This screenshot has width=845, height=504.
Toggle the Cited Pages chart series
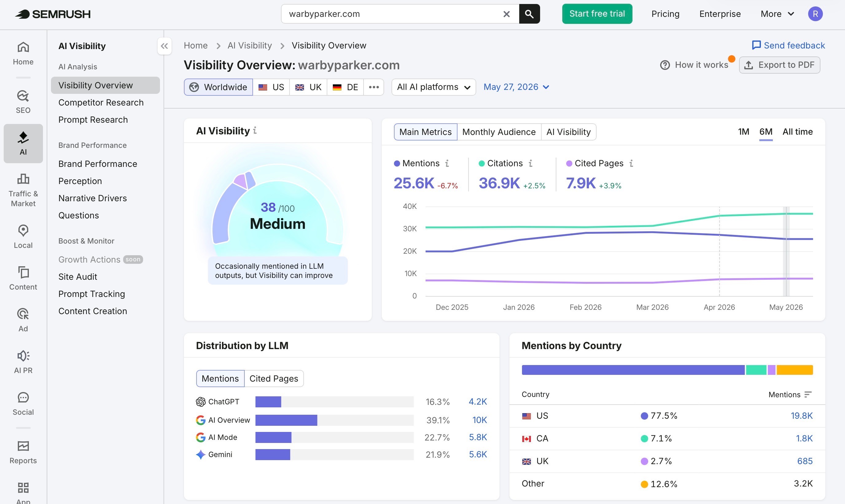594,164
